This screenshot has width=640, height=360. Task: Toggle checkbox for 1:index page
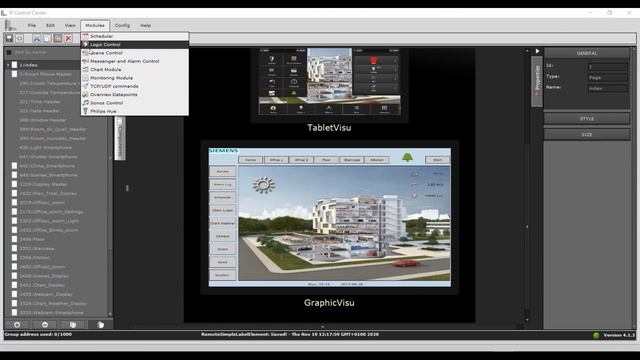point(14,65)
